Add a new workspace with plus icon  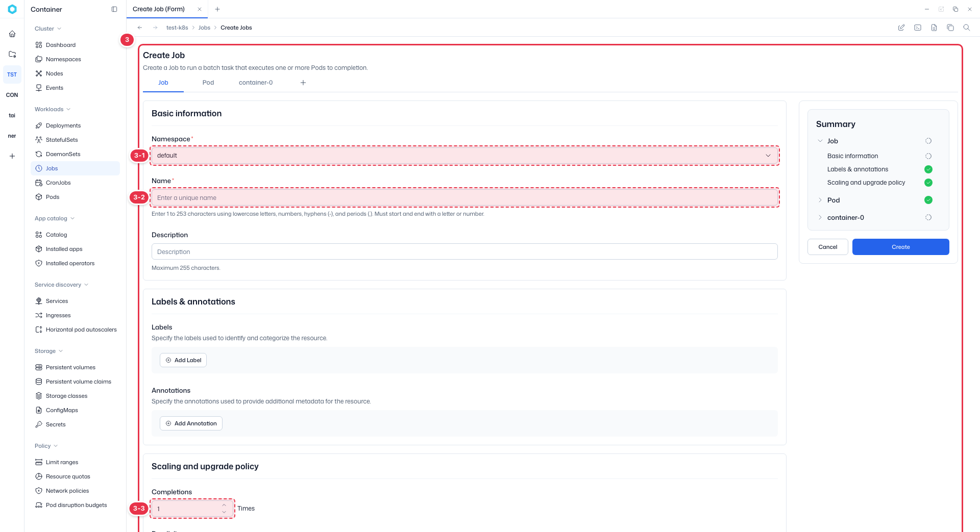pos(12,156)
